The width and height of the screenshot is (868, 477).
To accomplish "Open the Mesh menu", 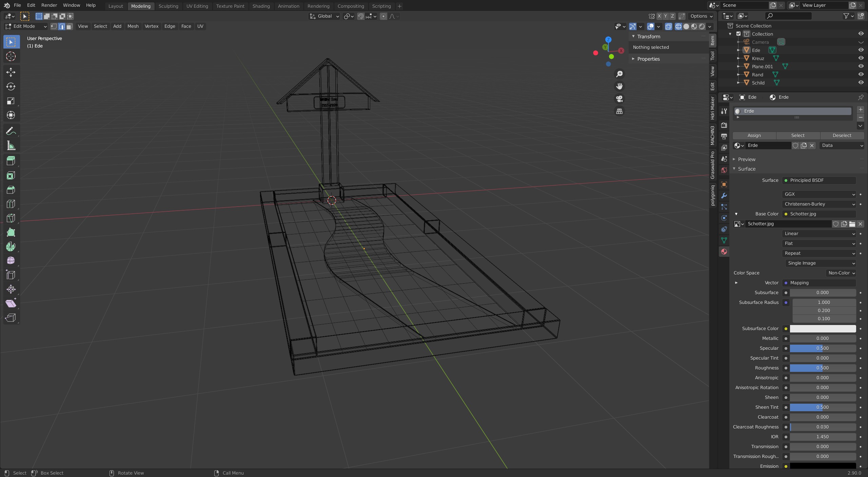I will [x=133, y=26].
